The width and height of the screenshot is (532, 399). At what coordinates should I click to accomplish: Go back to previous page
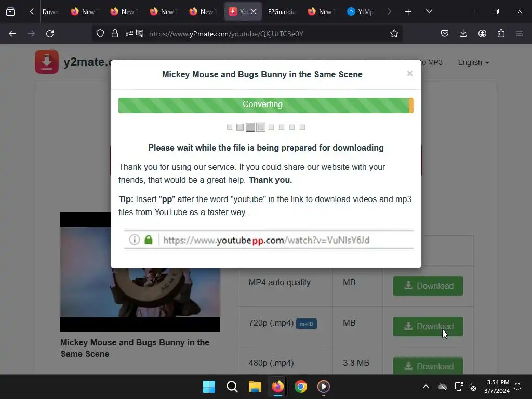[x=12, y=34]
